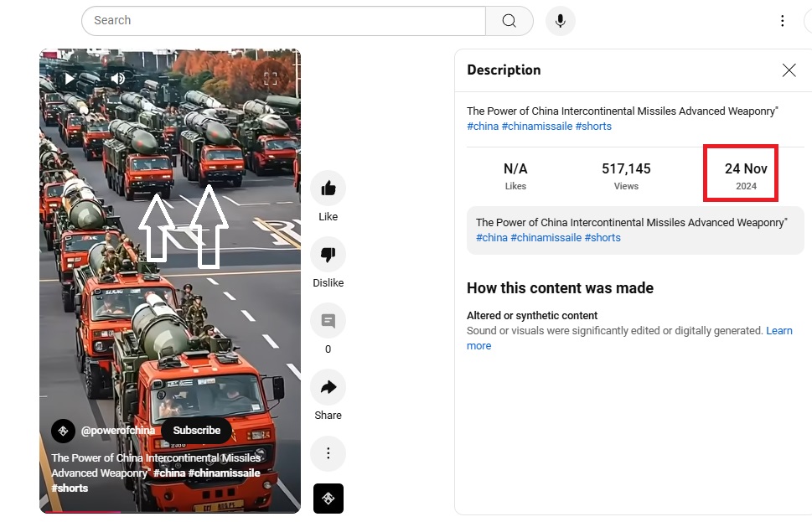Open the @powerofchina channel link

(x=118, y=431)
